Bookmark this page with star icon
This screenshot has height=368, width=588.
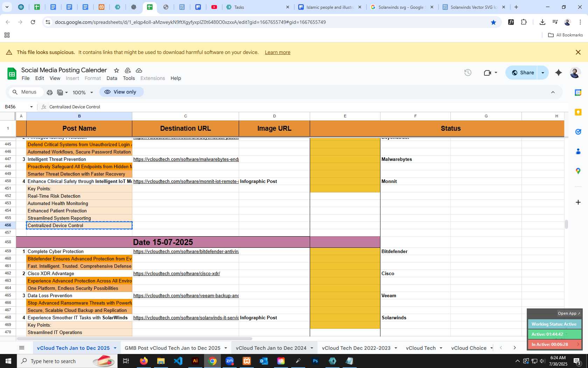click(x=493, y=22)
